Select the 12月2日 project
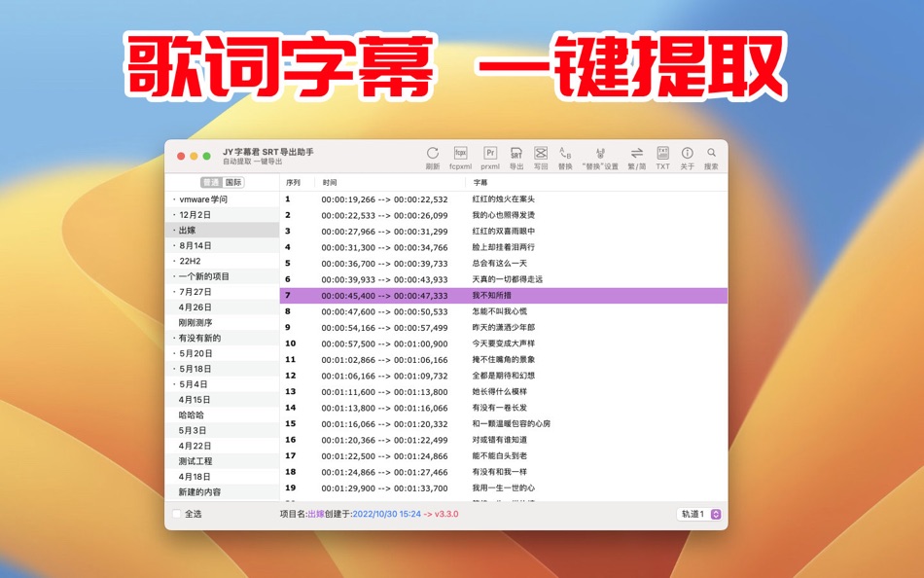This screenshot has height=578, width=924. click(222, 215)
